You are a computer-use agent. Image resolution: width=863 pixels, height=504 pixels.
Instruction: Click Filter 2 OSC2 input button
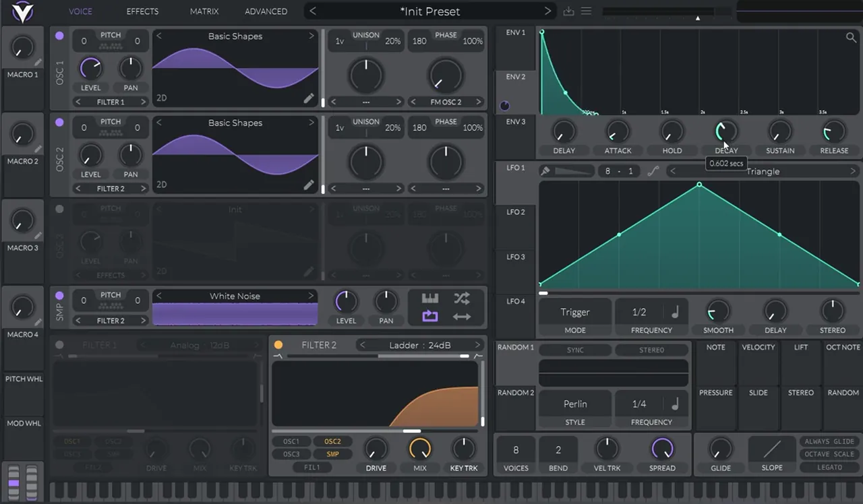332,441
